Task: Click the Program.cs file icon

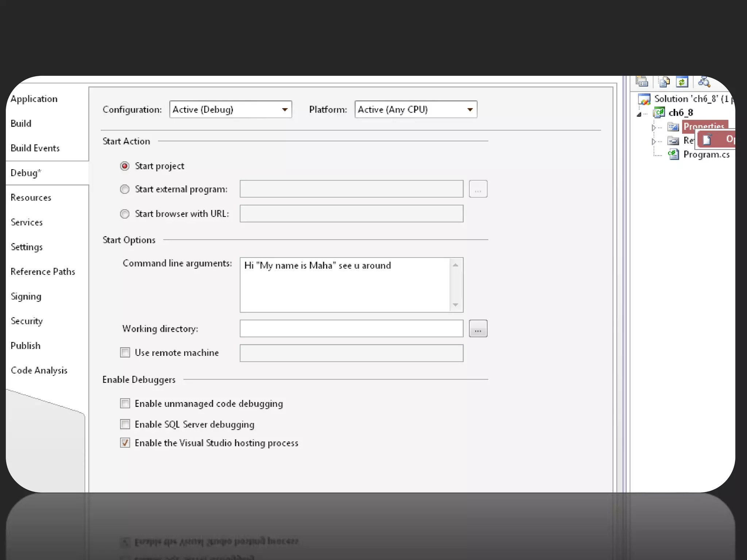Action: tap(673, 154)
